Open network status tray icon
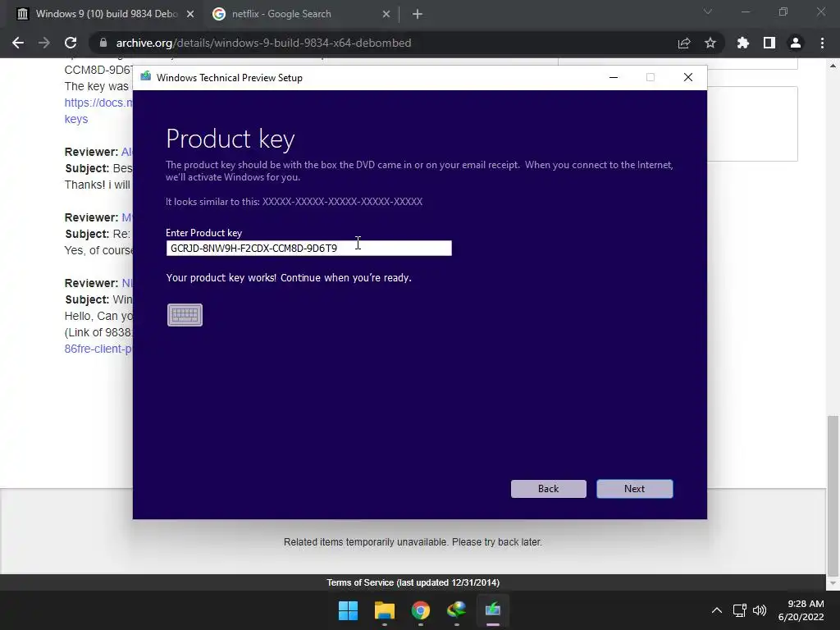 740,610
